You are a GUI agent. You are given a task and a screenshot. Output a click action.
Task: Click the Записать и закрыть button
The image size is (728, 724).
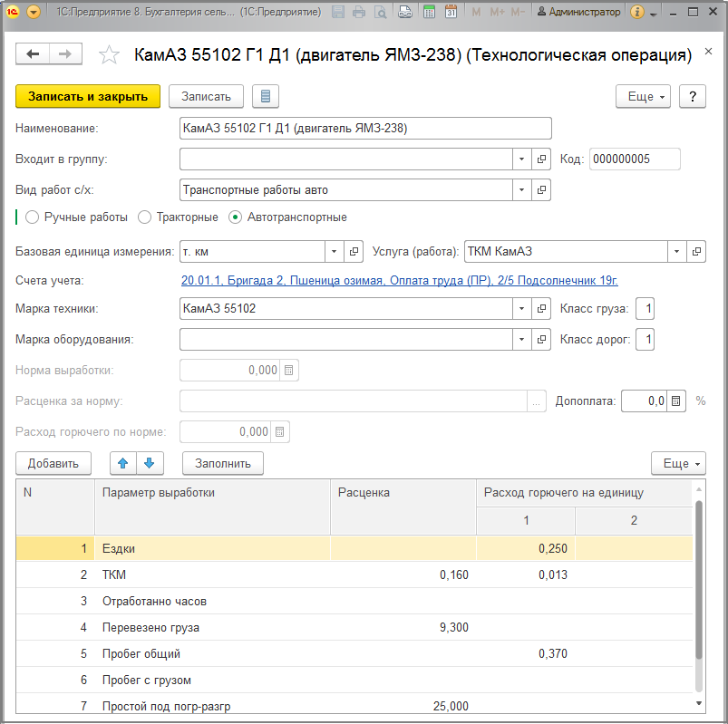click(x=88, y=97)
